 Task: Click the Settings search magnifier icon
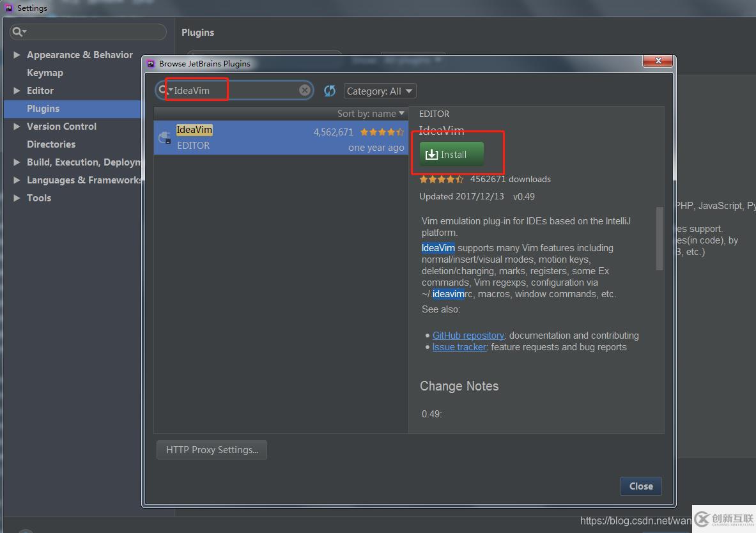click(19, 32)
